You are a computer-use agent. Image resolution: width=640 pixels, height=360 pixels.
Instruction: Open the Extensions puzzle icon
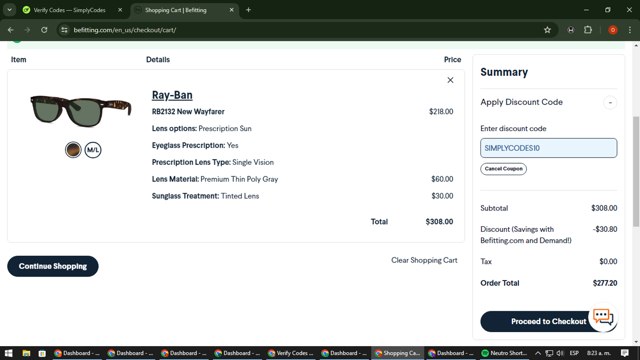pyautogui.click(x=588, y=30)
